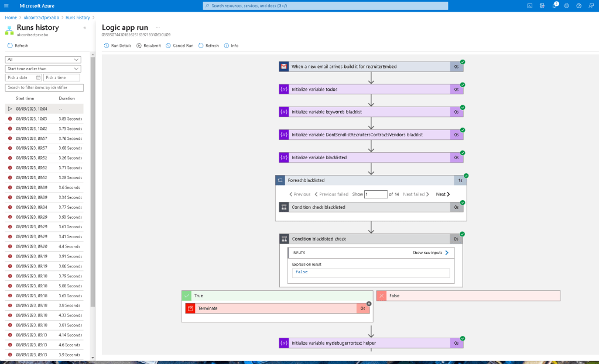Screen dimensions: 599x364
Task: Click Refresh in the Logic app run toolbar
Action: [208, 46]
